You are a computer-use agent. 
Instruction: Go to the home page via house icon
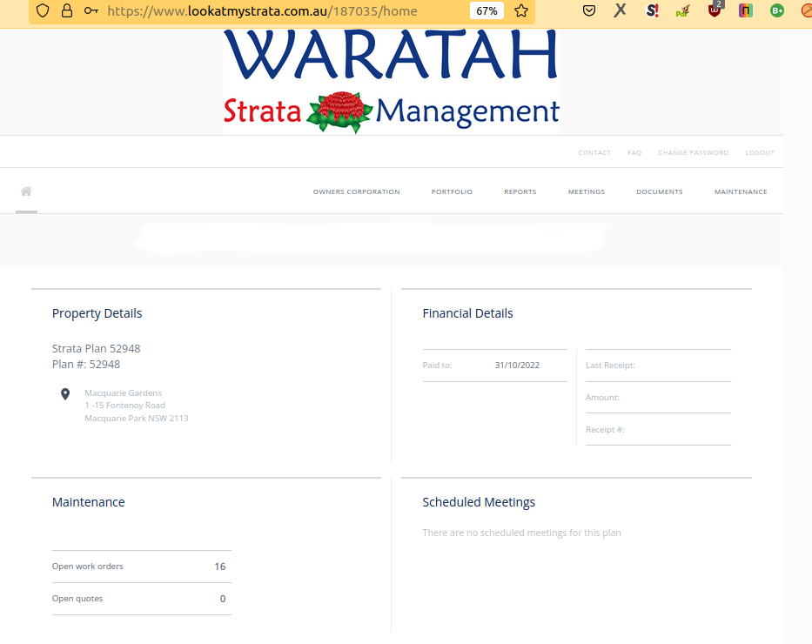pos(26,191)
